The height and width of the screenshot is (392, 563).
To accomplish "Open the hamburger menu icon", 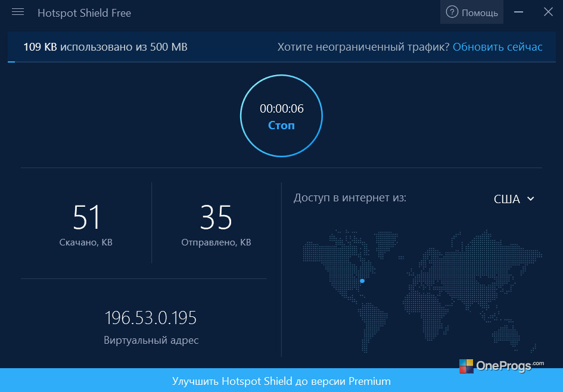I will click(x=18, y=12).
